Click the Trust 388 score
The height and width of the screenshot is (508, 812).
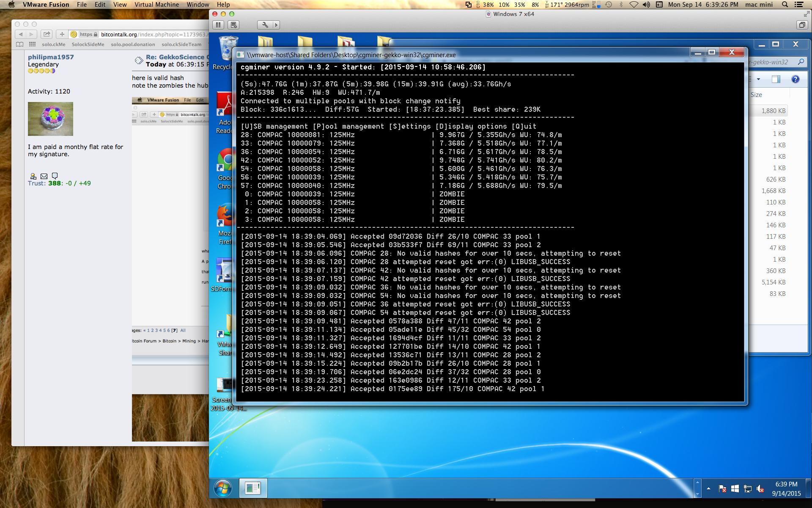pos(55,183)
